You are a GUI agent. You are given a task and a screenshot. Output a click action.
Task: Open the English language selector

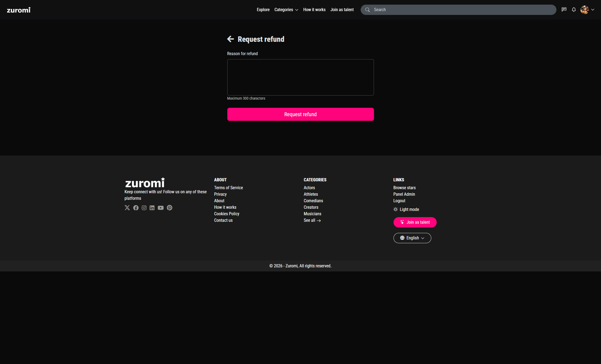412,238
